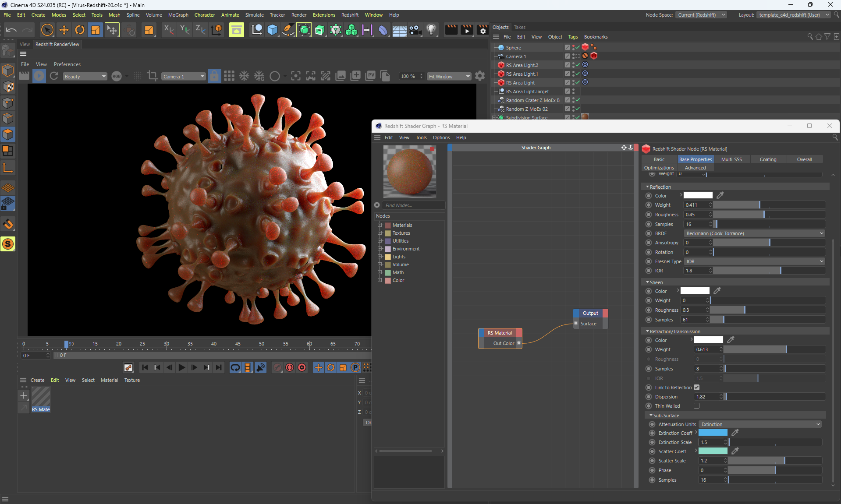Select the Rotate tool in top toolbar
Screen dimensions: 841x504
(80, 30)
